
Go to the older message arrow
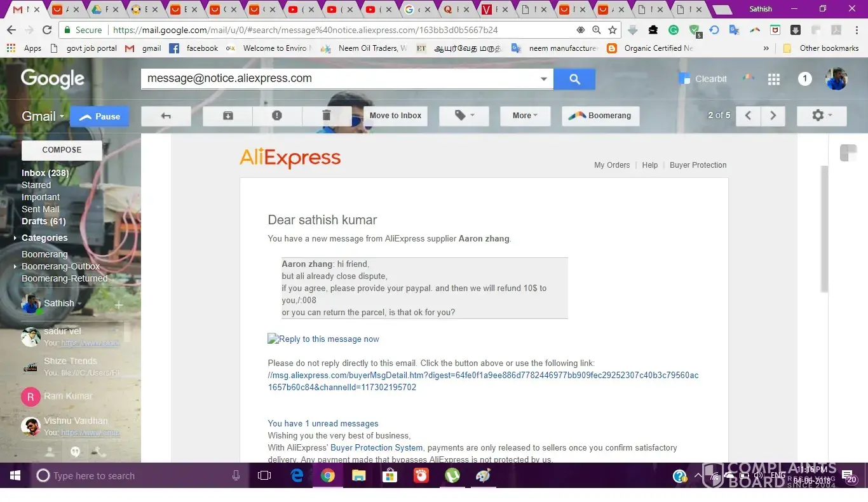pos(773,116)
